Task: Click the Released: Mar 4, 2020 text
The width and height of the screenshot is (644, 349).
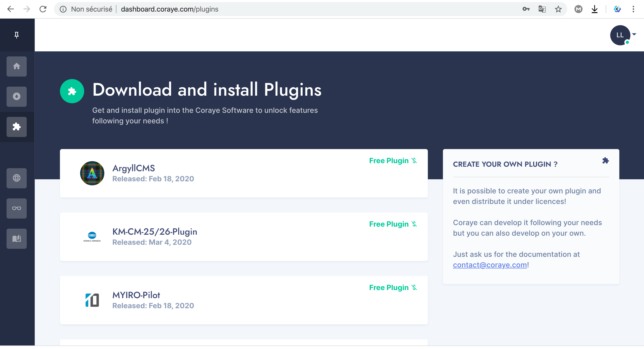Action: [x=152, y=242]
